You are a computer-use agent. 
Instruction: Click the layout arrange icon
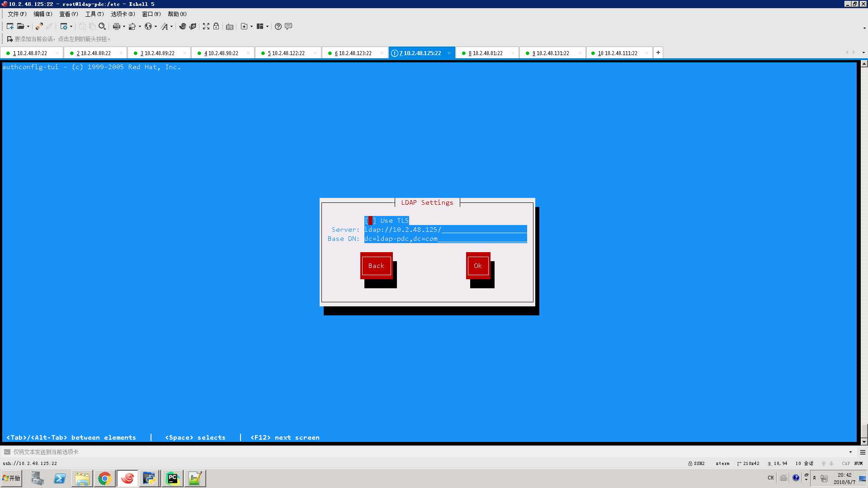click(x=260, y=27)
